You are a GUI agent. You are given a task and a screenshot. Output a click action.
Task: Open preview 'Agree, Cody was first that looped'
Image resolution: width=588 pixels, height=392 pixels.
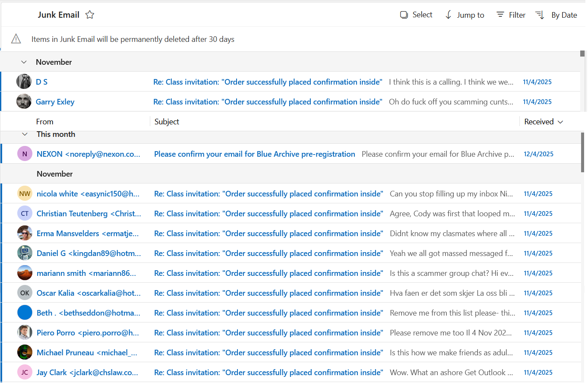pos(452,214)
